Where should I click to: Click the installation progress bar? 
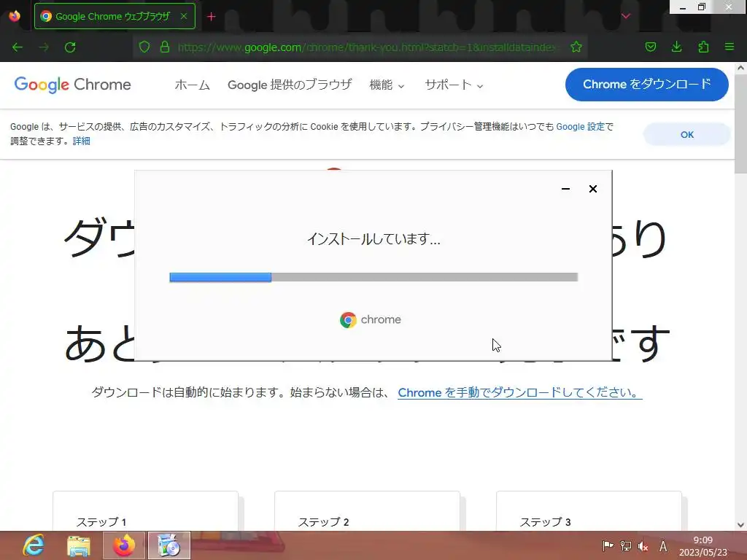pos(373,277)
